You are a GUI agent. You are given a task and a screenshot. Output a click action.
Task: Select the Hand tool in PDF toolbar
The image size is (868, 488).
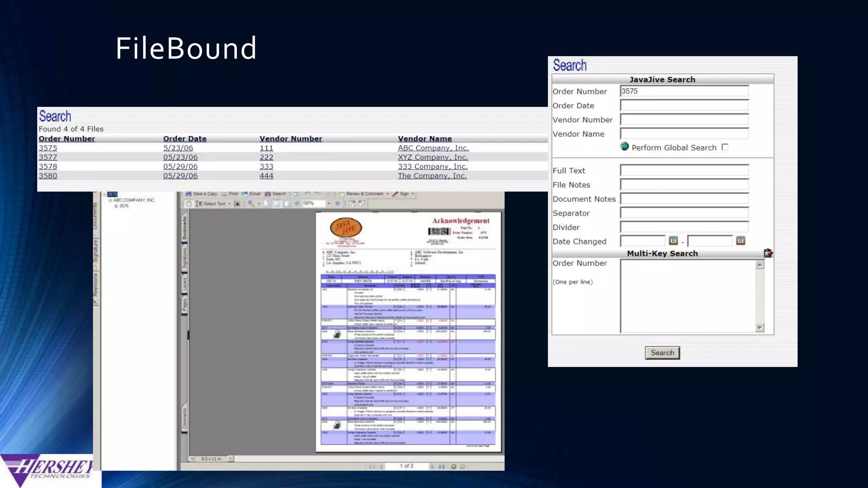pos(189,204)
